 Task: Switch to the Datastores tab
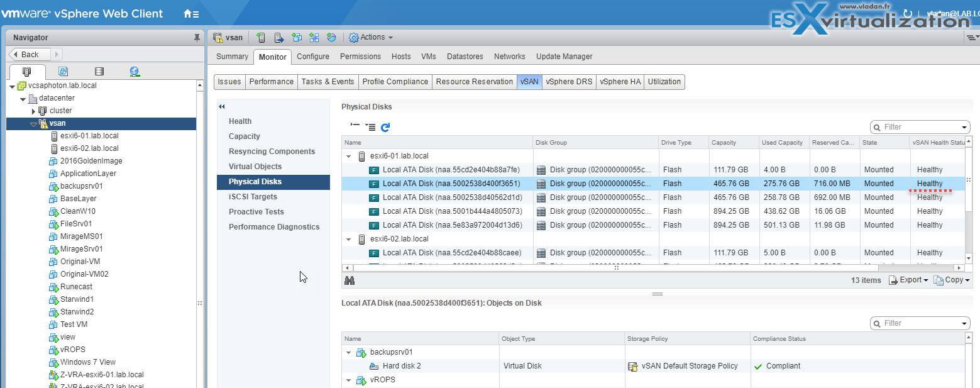click(x=465, y=57)
